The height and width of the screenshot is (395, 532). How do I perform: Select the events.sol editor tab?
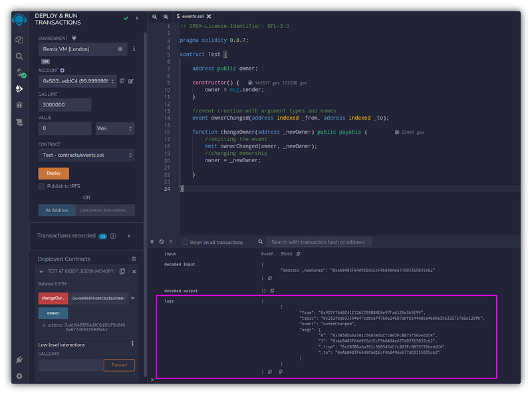192,16
